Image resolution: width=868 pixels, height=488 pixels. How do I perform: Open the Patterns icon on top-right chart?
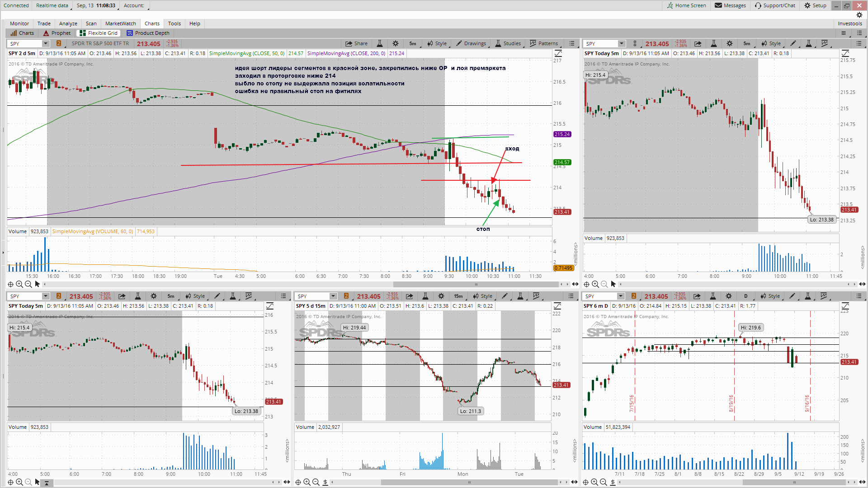pos(825,43)
